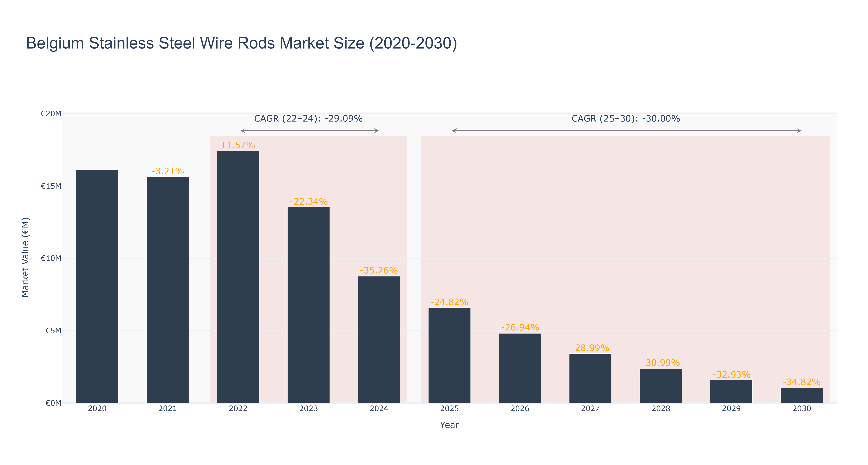Click the '-32.93%' growth label
Screen dimensions: 868x465
pos(731,374)
